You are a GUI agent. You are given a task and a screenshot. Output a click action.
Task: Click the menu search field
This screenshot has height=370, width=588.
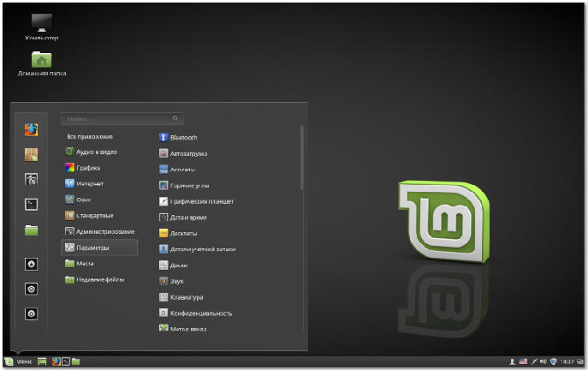pos(122,119)
